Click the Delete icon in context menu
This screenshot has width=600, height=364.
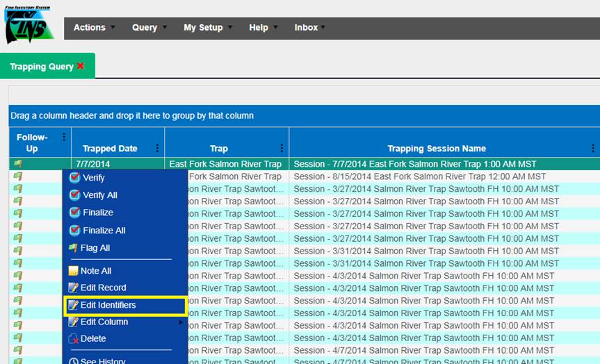(x=74, y=339)
